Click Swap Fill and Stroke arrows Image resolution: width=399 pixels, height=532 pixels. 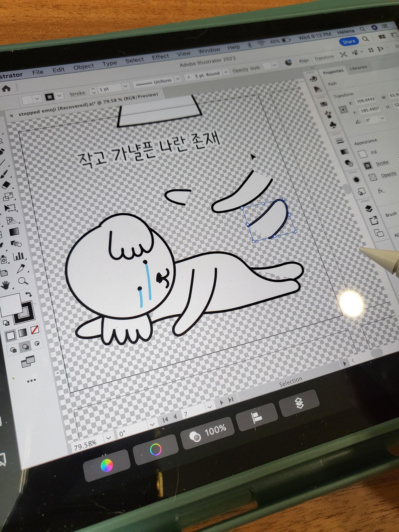[x=29, y=294]
